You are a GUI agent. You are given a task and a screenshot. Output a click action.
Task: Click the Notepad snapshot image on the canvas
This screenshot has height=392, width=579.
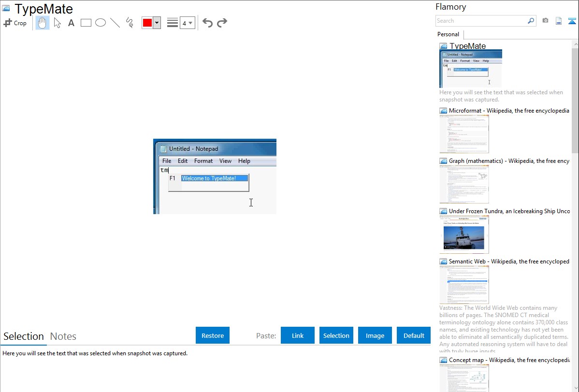tap(215, 176)
